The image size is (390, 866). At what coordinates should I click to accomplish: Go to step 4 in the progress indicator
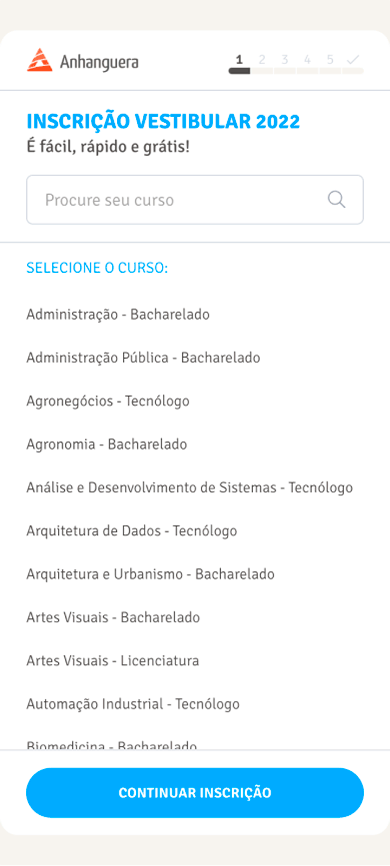click(x=307, y=60)
